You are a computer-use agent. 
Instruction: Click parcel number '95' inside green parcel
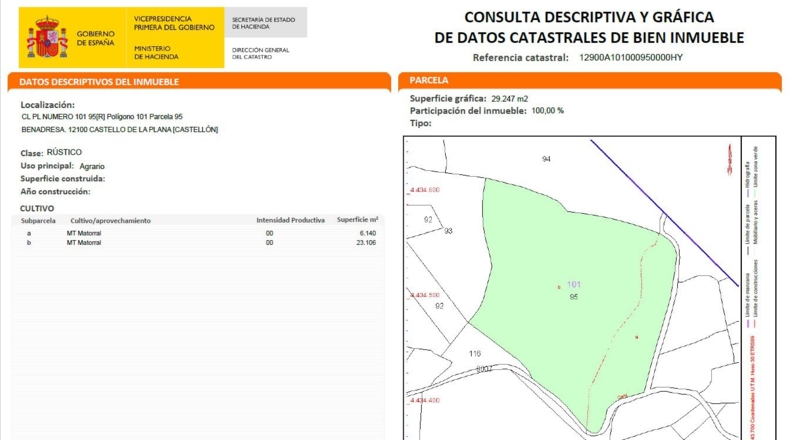coord(573,297)
